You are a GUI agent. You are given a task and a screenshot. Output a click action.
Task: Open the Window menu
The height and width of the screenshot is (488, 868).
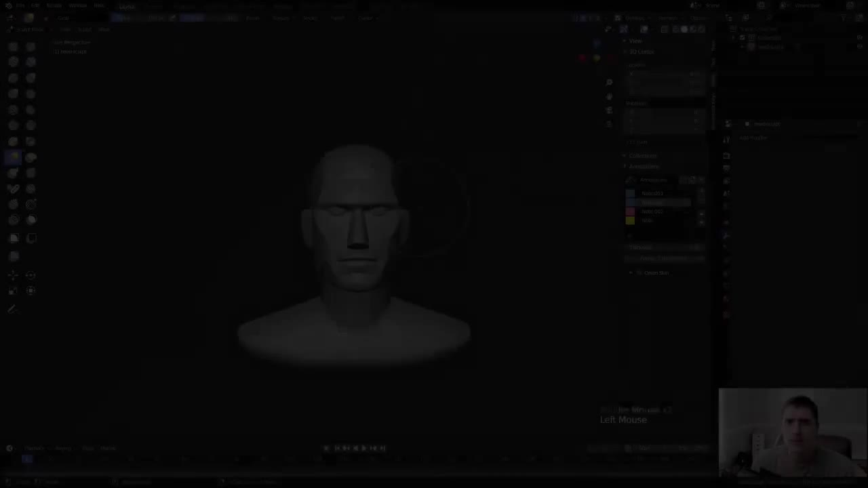pos(78,5)
